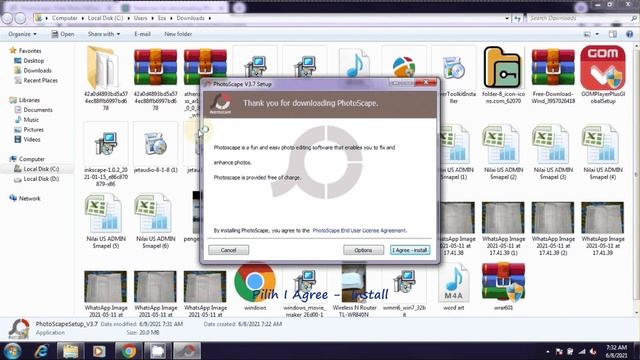Select Nilai US ADMIN Smapel (2) Excel file
Screen dimensions: 640x360
click(503, 144)
